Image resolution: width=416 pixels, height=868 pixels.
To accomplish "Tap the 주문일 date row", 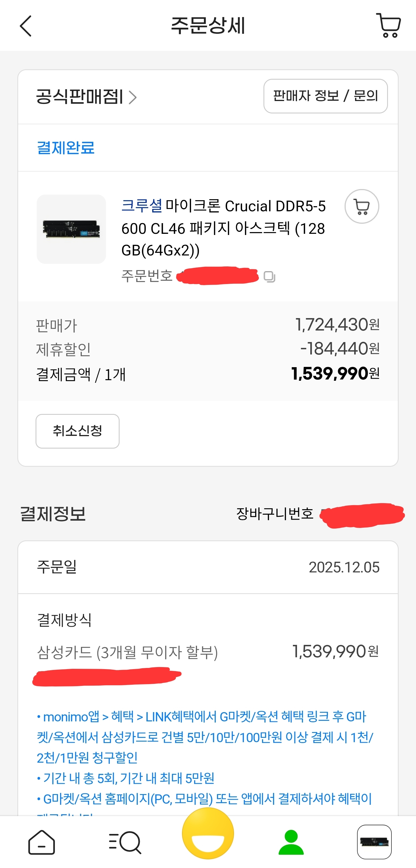I will tap(208, 567).
